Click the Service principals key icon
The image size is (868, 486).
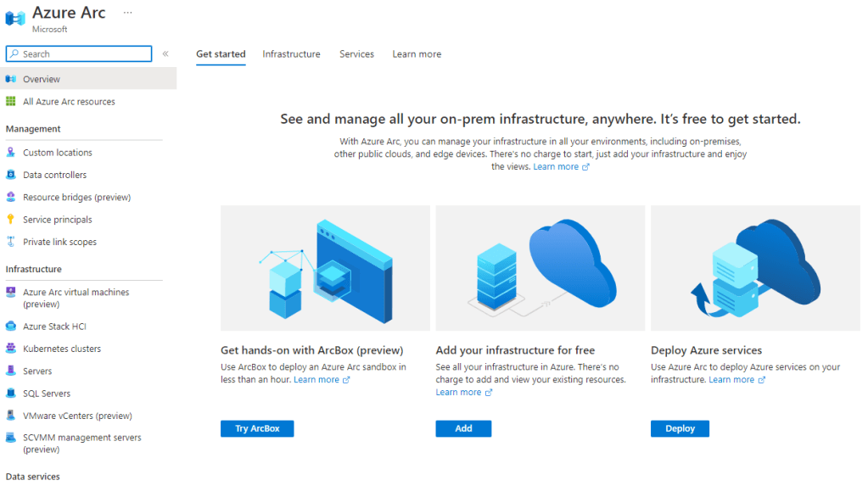pyautogui.click(x=11, y=220)
